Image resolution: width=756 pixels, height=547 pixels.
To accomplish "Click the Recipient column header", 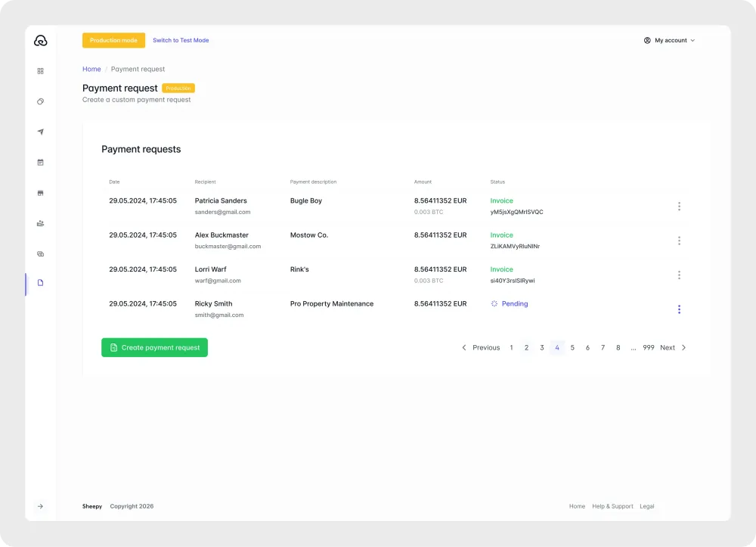I will click(x=206, y=182).
